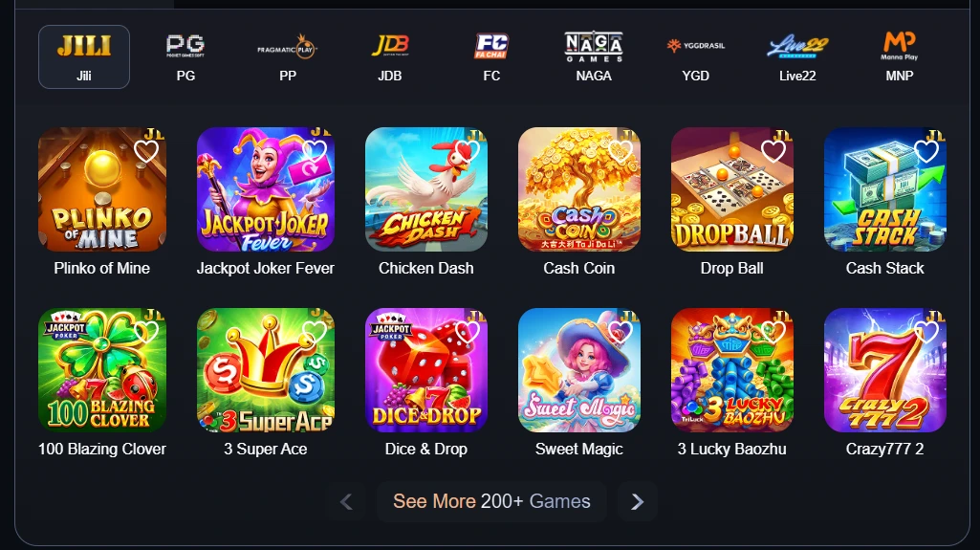Launch the Jackpot Joker Fever game
Screen dimensions: 980x550
click(x=266, y=189)
